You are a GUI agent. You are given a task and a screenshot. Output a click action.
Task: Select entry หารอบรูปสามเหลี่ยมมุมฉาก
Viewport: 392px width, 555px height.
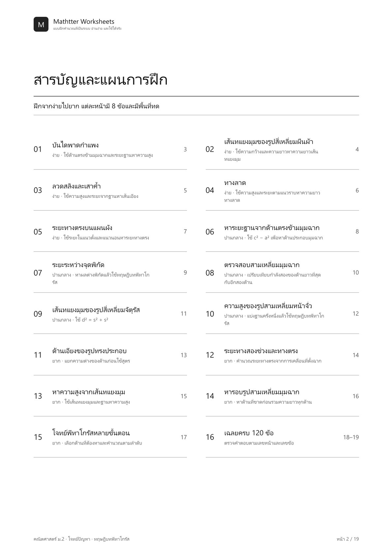pos(282,396)
